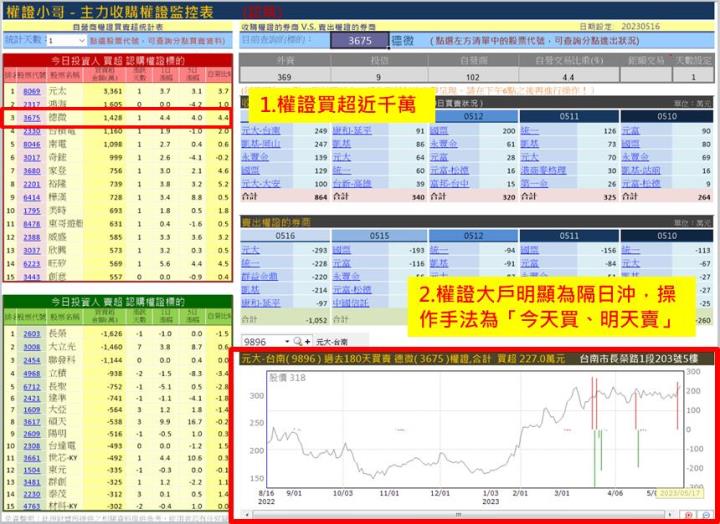Viewport: 720px width, 524px height.
Task: Open stock code 1609 大亞 link
Action: point(32,410)
